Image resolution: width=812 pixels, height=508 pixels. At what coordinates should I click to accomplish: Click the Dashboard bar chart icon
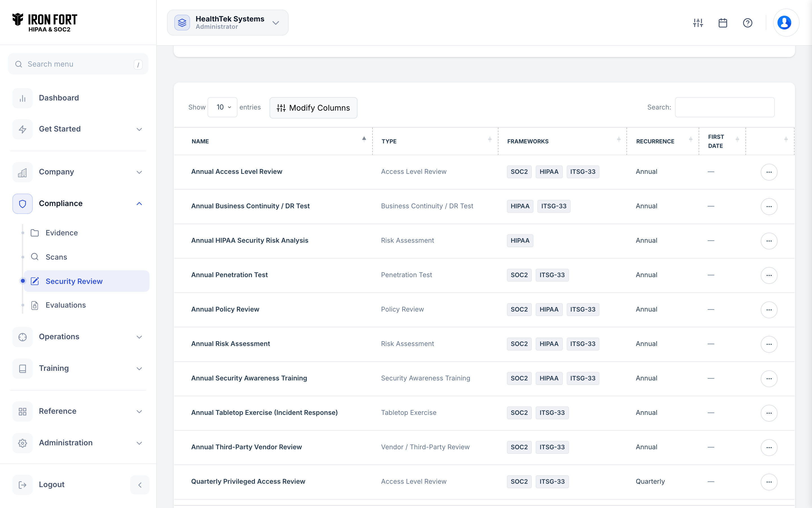point(23,98)
